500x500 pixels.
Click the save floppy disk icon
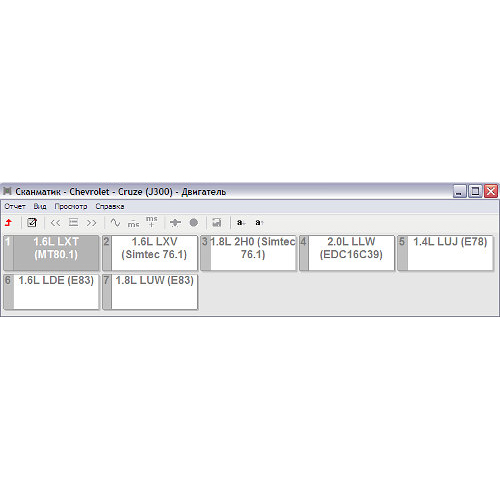click(217, 222)
